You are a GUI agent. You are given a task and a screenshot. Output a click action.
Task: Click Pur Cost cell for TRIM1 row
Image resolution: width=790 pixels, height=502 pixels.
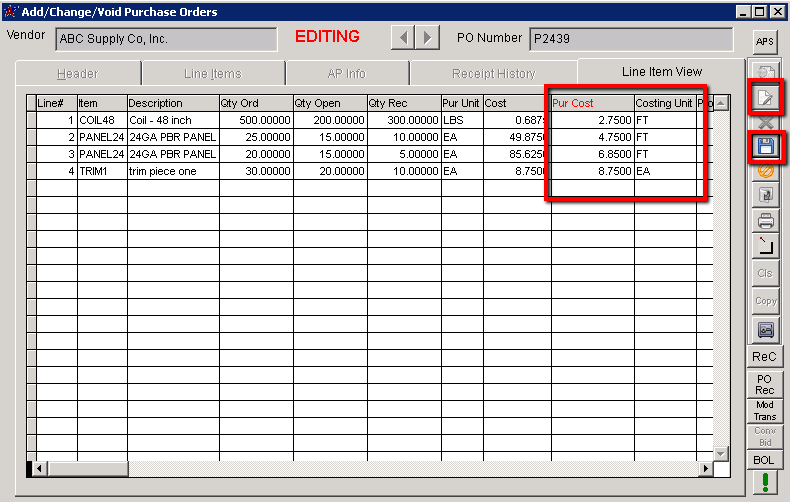(x=592, y=171)
